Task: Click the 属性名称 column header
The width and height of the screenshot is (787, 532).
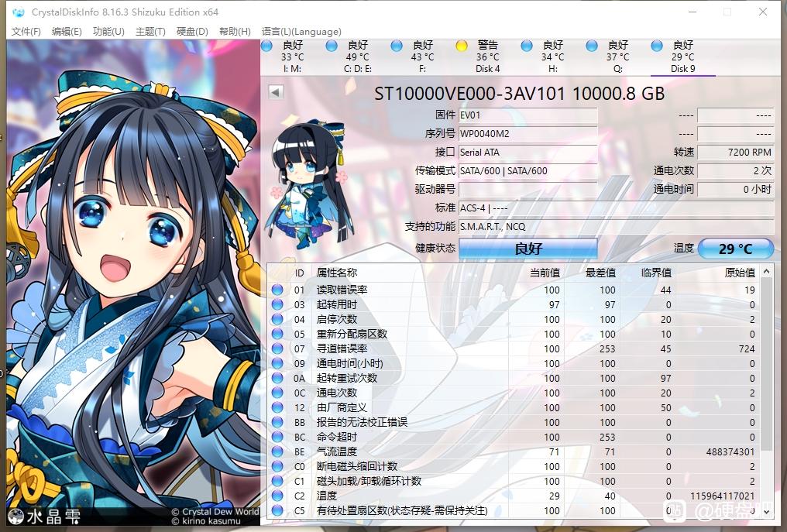Action: 337,273
